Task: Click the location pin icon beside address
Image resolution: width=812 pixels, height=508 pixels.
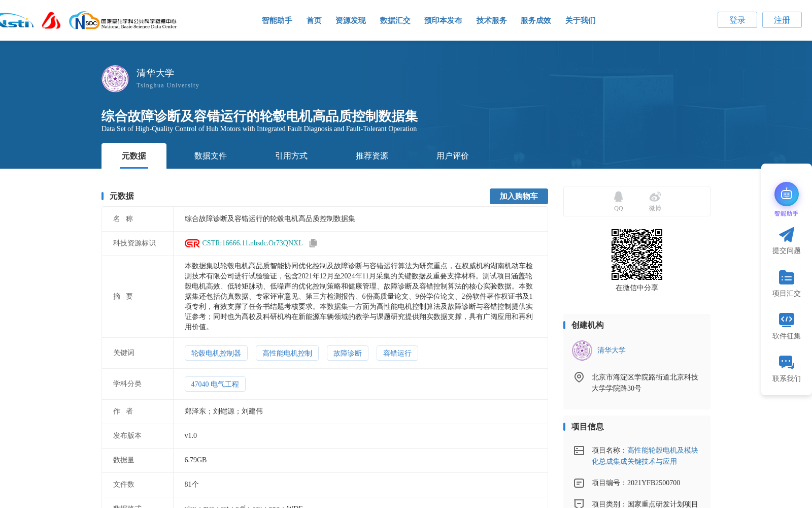Action: pos(579,377)
